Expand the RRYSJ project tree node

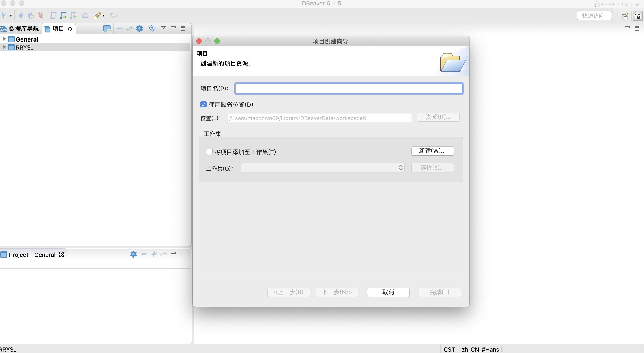pos(4,47)
